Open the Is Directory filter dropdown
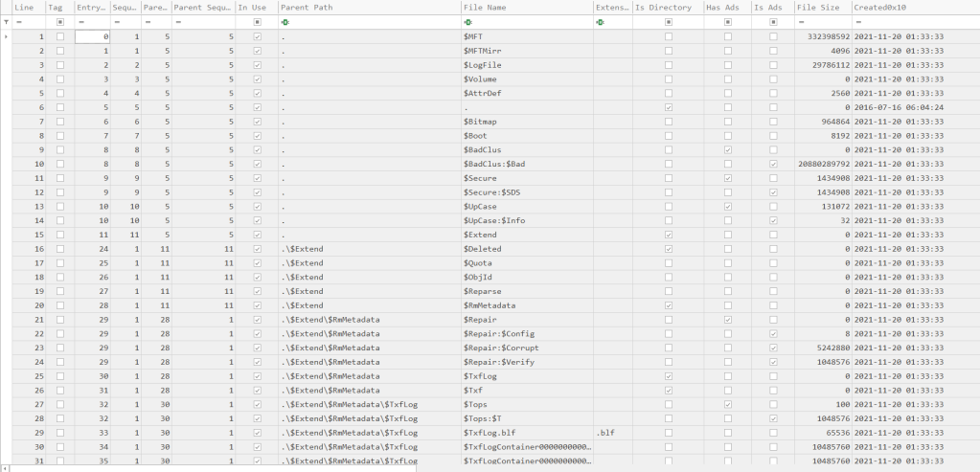The width and height of the screenshot is (980, 472). coord(668,22)
